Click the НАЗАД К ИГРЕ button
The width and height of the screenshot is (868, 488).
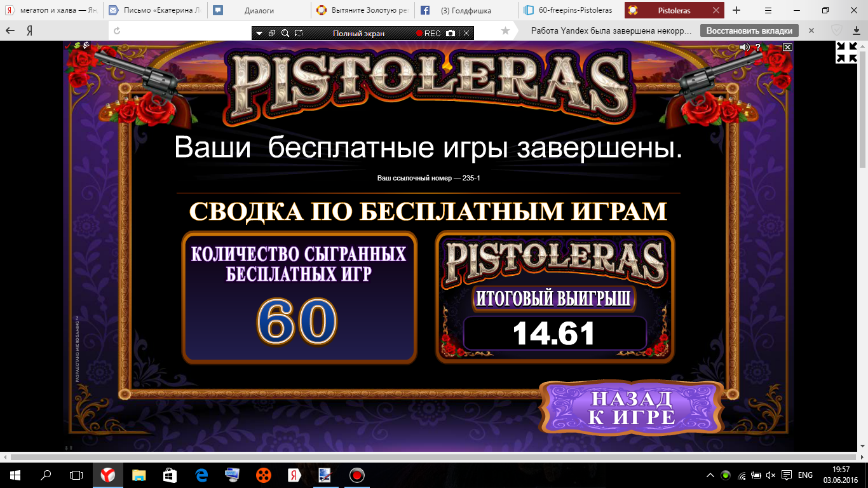click(632, 408)
